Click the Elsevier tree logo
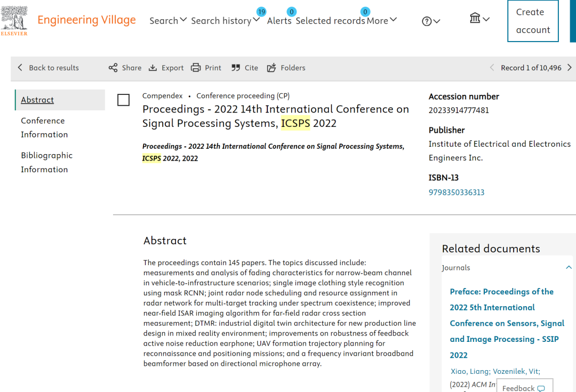This screenshot has height=392, width=576. pos(14,21)
